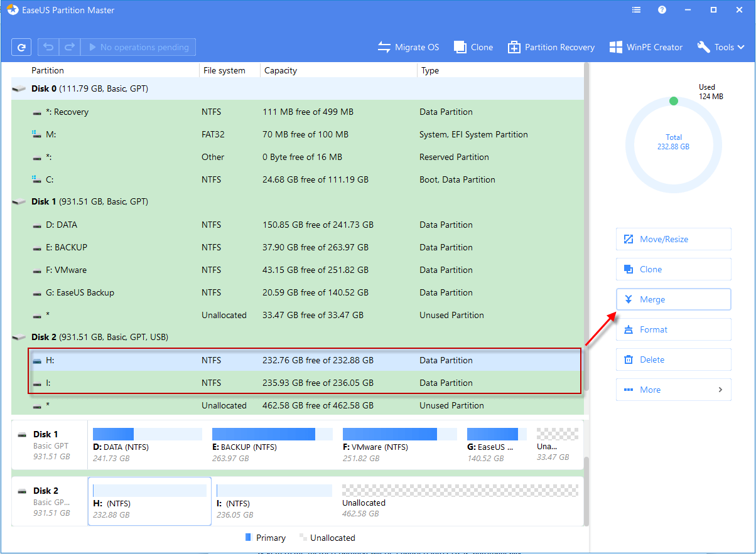
Task: Select Disk 1 header row in list
Action: [298, 201]
